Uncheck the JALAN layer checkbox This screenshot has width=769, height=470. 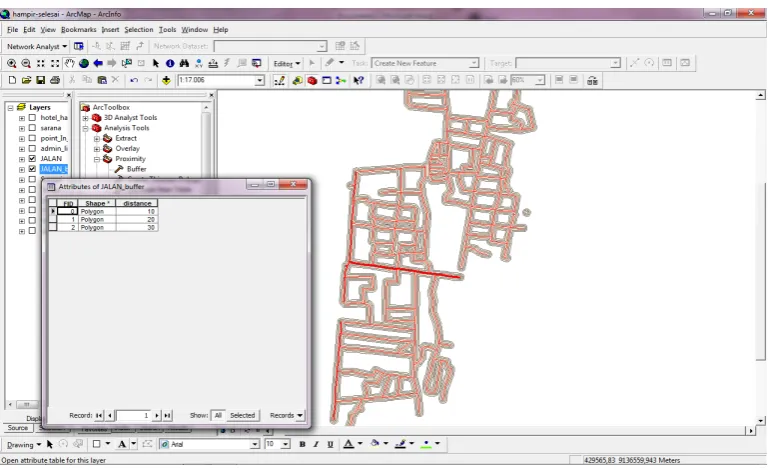[x=32, y=158]
